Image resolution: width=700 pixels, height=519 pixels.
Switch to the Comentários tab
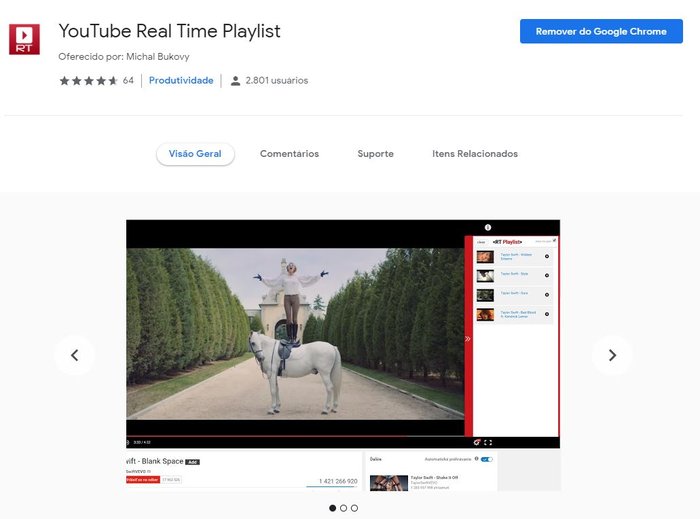289,154
